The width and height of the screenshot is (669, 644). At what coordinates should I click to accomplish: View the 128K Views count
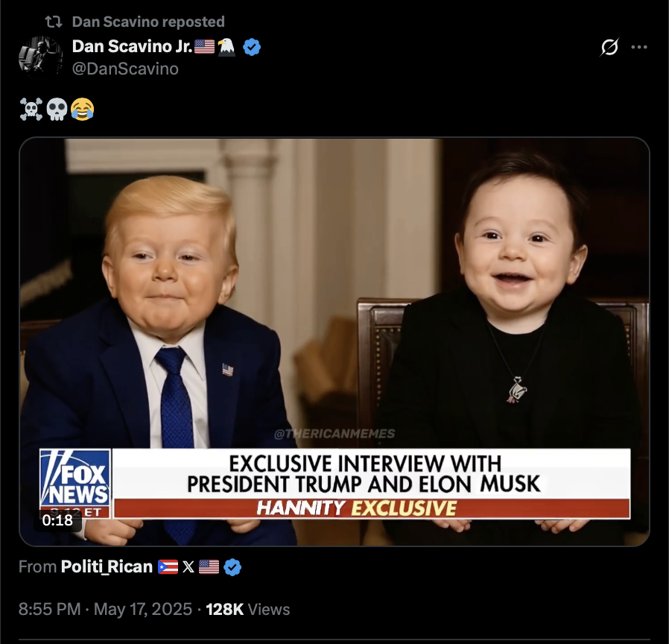pyautogui.click(x=248, y=609)
